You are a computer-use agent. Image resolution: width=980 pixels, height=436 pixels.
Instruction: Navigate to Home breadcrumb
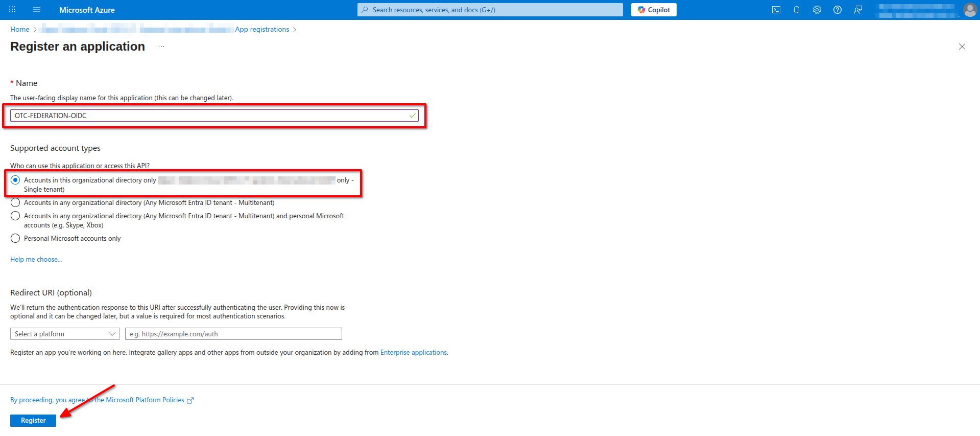20,30
